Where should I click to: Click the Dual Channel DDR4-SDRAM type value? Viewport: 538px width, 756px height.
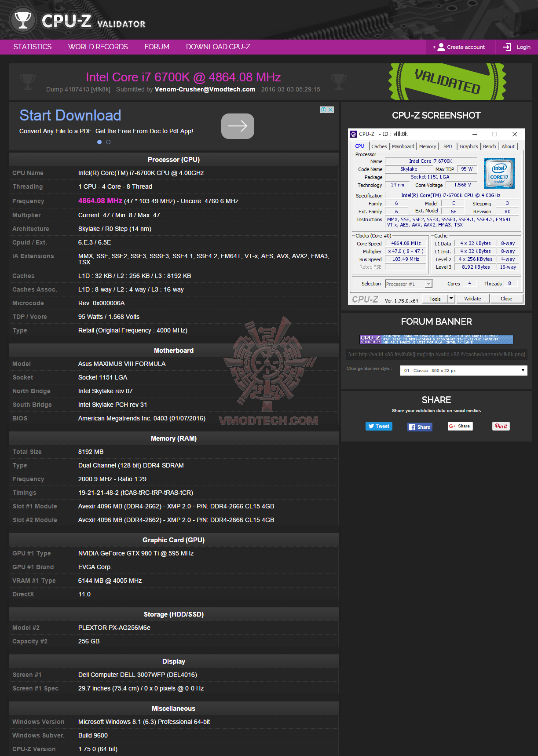[131, 465]
